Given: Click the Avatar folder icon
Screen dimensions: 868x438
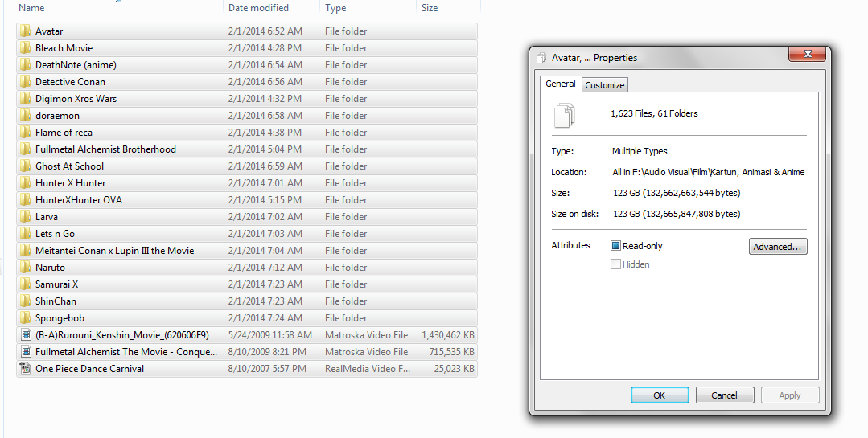Looking at the screenshot, I should (x=25, y=31).
